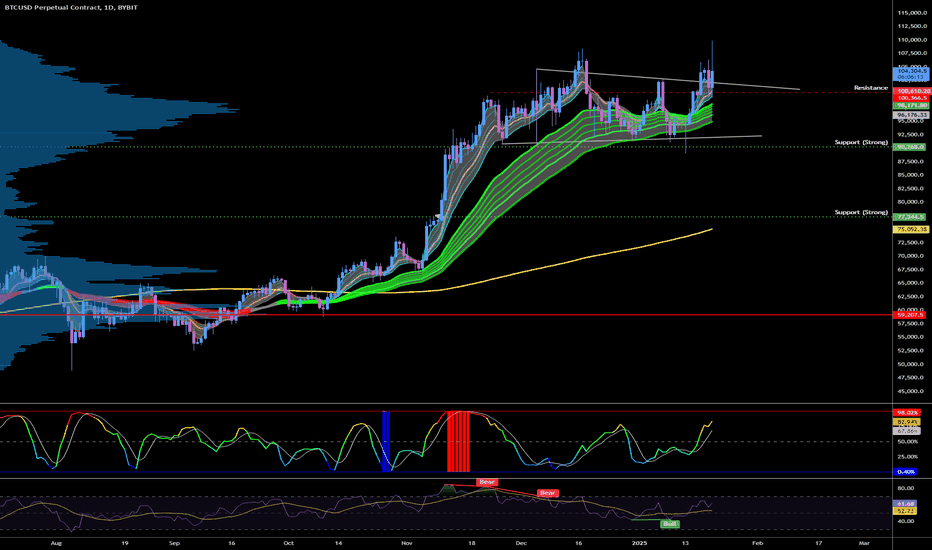The image size is (932, 550).
Task: Click the yellow 82.94% oscillator value tag
Action: (x=907, y=422)
